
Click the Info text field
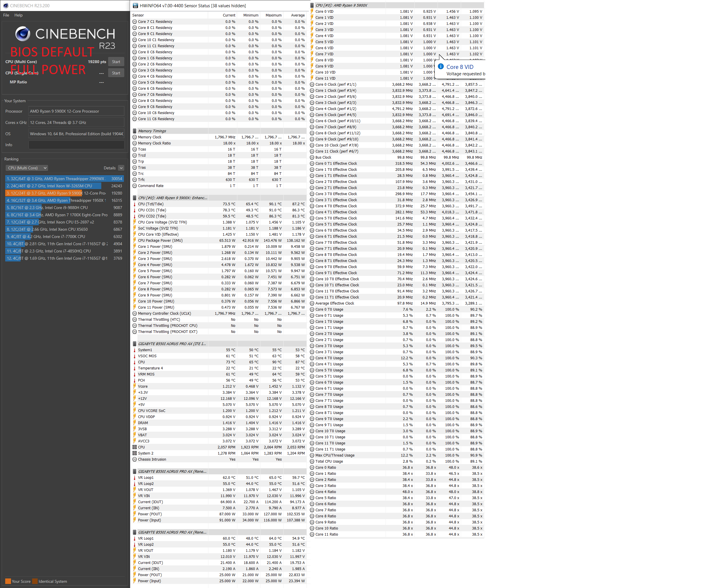pyautogui.click(x=76, y=145)
